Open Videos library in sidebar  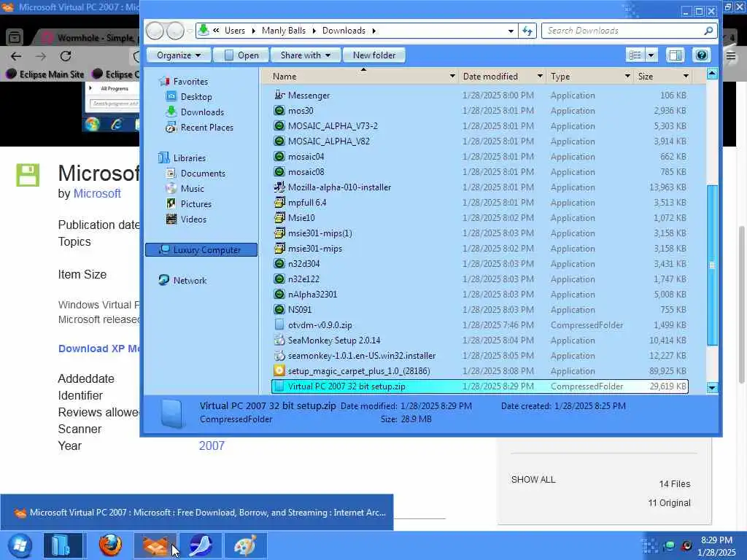coord(193,219)
